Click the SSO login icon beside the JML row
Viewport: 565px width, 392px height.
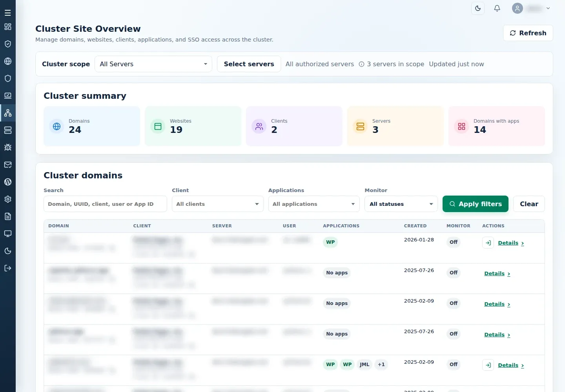(x=488, y=365)
